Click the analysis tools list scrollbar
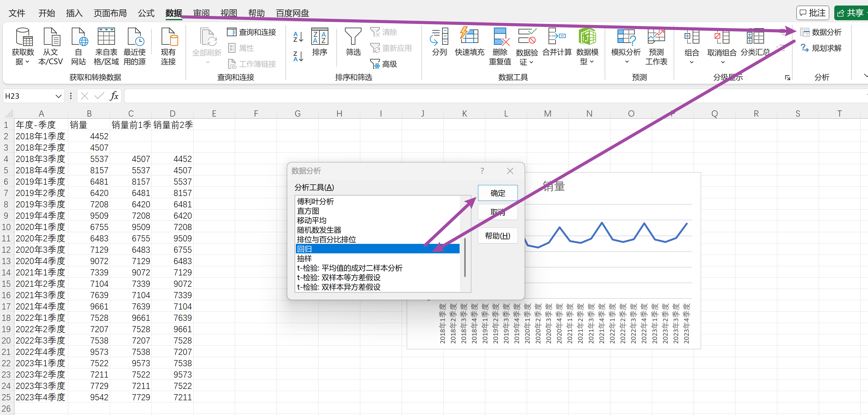This screenshot has height=415, width=868. click(x=465, y=258)
